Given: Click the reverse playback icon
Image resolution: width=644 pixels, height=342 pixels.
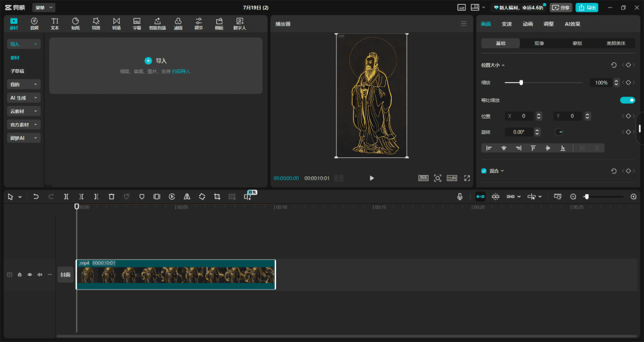Looking at the screenshot, I should point(172,197).
